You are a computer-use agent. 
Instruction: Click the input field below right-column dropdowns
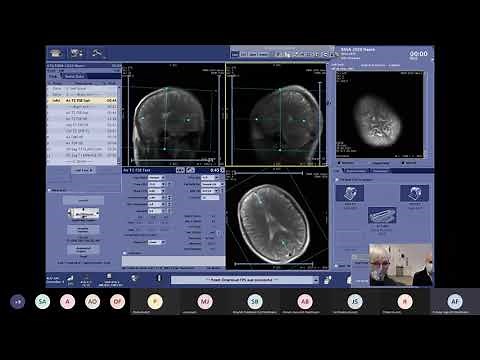pos(210,198)
